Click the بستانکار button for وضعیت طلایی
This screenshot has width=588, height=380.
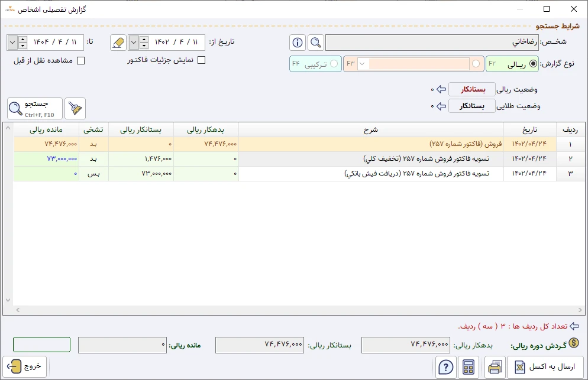pyautogui.click(x=472, y=106)
